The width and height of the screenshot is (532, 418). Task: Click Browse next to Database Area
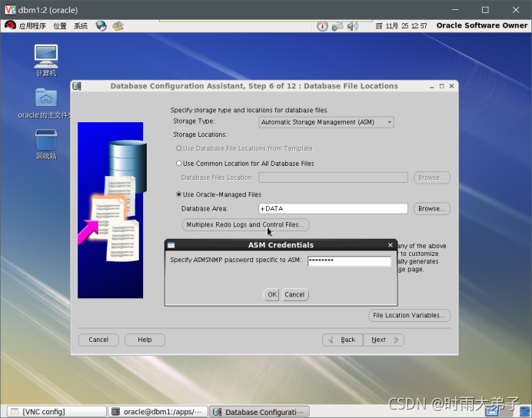(431, 208)
